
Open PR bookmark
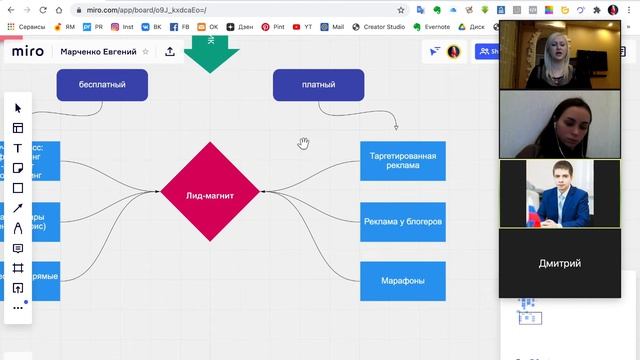click(93, 27)
